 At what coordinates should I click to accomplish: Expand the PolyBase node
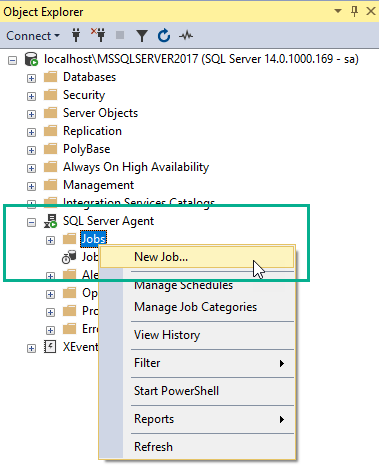pyautogui.click(x=31, y=151)
